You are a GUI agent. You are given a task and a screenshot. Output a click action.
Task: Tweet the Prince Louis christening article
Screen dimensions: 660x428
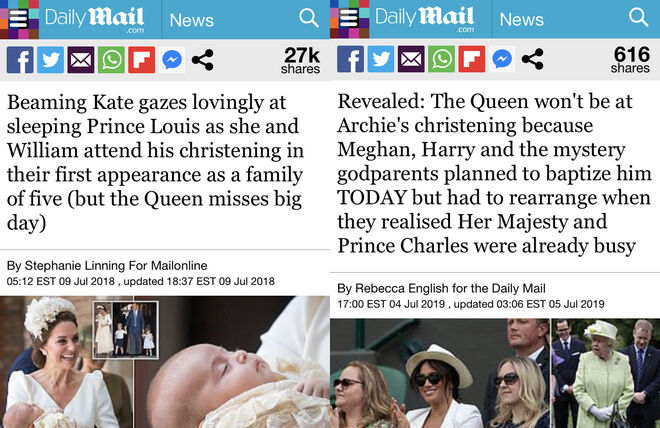tap(51, 60)
